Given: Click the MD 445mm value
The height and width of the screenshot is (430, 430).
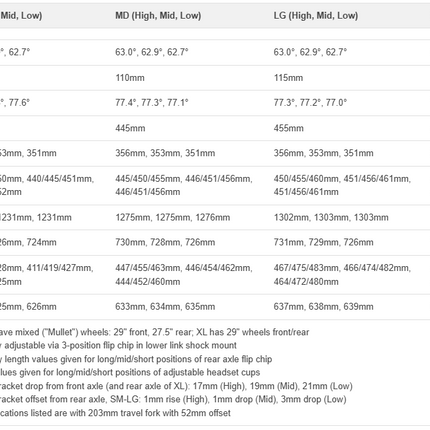Looking at the screenshot, I should 130,128.
